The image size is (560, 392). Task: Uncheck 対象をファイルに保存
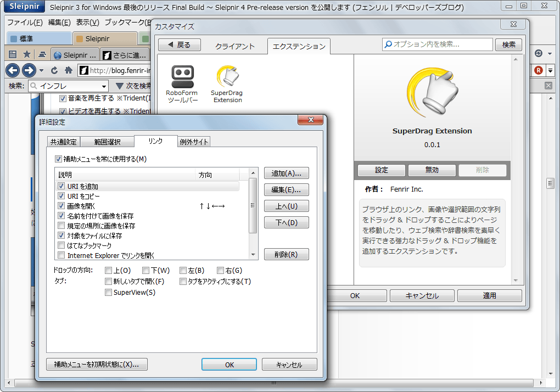tap(61, 236)
